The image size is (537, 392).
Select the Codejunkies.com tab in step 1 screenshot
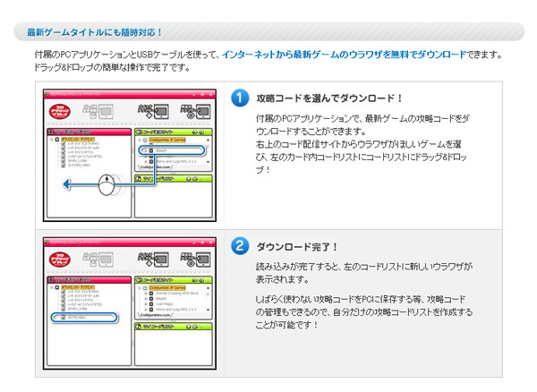156,167
